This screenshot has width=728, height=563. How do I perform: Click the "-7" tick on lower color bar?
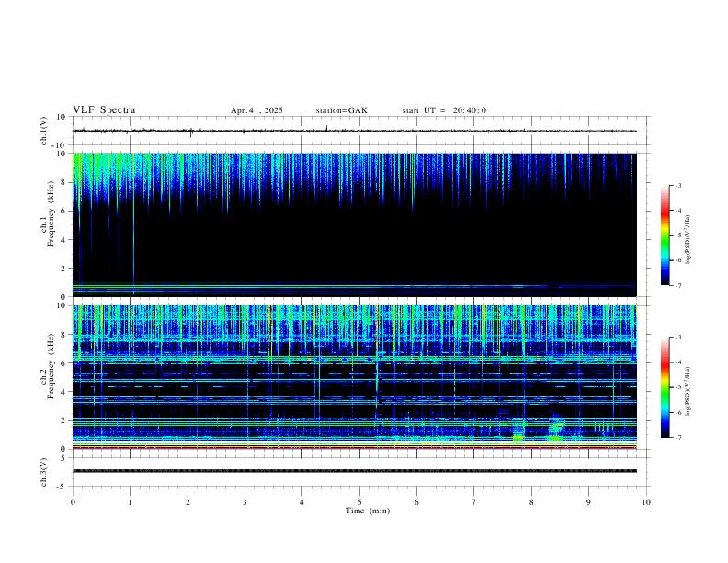677,438
